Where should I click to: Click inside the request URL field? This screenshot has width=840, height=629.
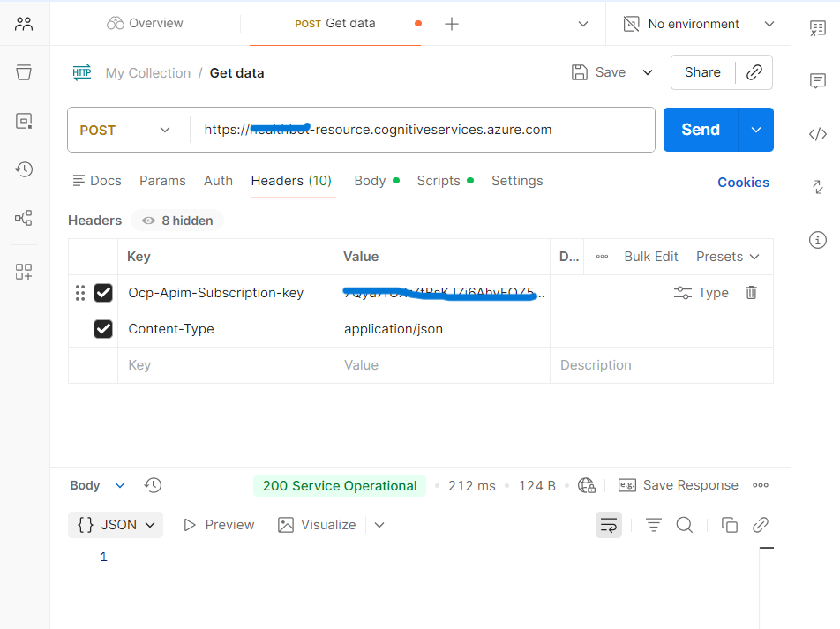(x=397, y=129)
